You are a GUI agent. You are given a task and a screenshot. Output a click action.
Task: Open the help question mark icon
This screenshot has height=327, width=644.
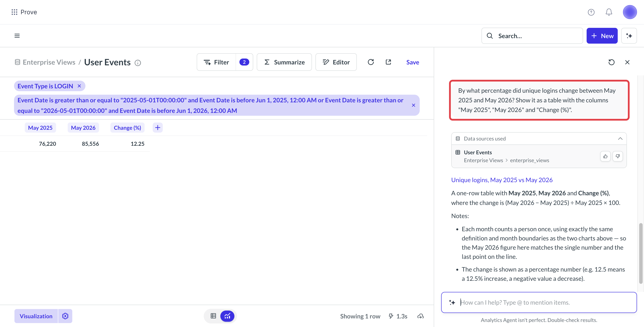591,12
